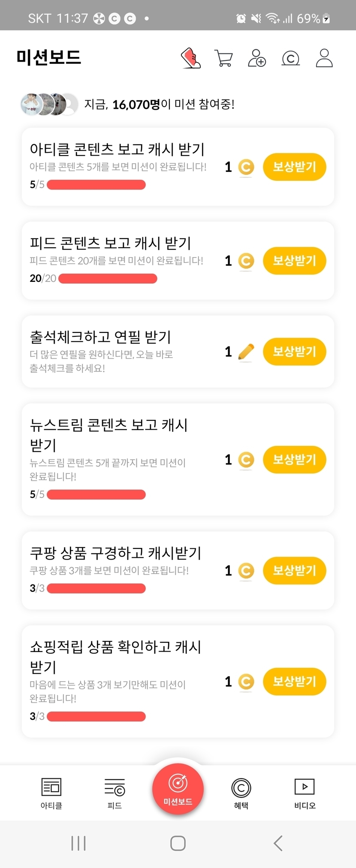The image size is (356, 868).
Task: Open the 비디오 tab
Action: [305, 793]
